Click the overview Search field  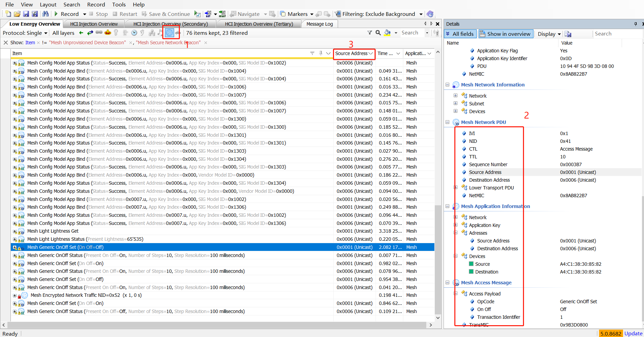(412, 33)
